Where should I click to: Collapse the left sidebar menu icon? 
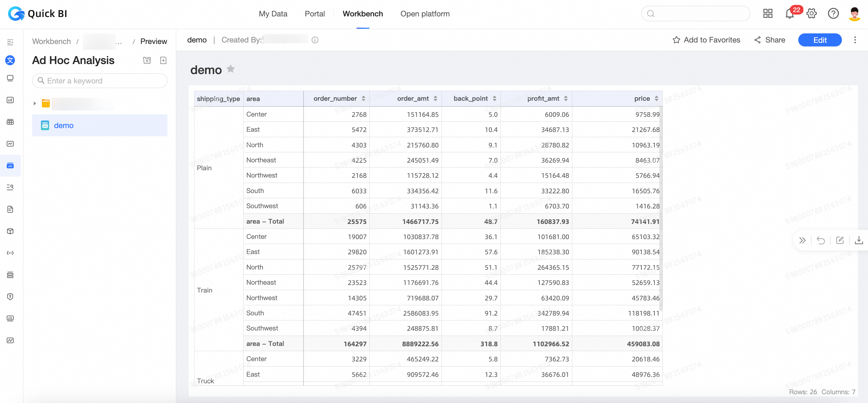[x=10, y=42]
